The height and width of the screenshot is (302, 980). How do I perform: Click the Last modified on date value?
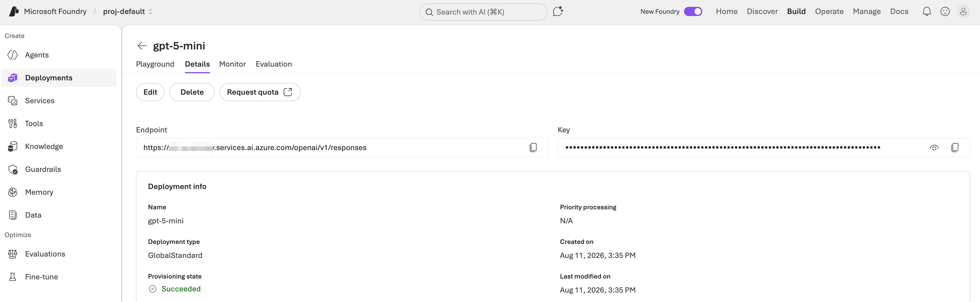598,290
